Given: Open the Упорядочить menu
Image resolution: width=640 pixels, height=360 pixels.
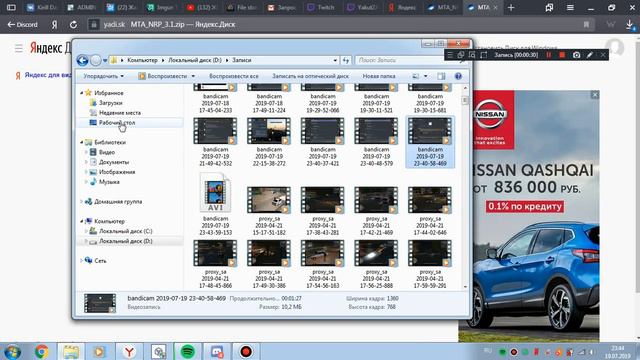Looking at the screenshot, I should [x=104, y=76].
